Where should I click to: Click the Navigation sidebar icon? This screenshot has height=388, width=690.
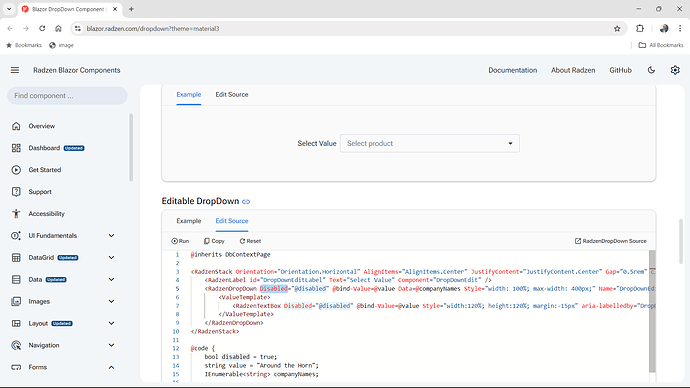[x=16, y=345]
